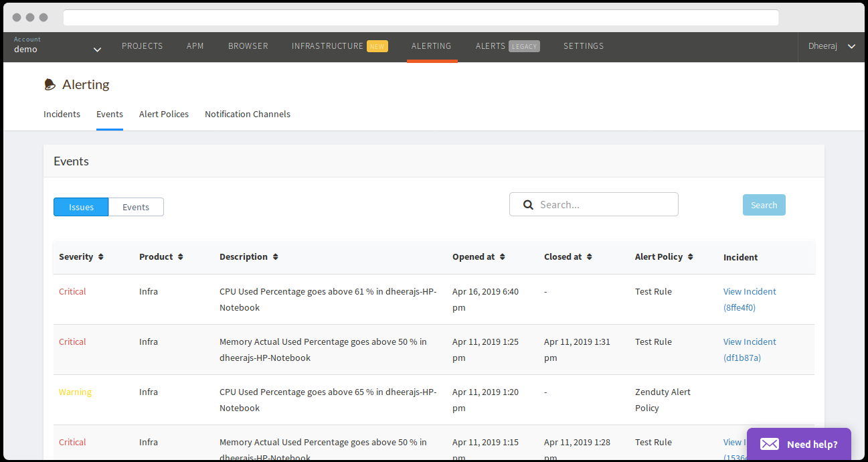The image size is (868, 462).
Task: Click 'Zenduty Alert Policy' cell
Action: tap(663, 400)
